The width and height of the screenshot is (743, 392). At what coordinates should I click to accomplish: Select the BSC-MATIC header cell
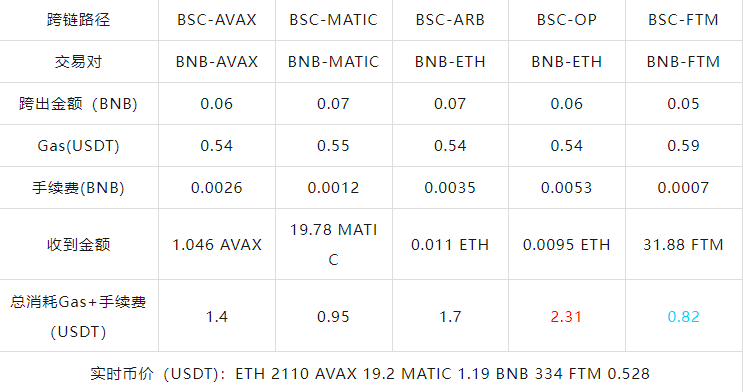click(x=334, y=20)
